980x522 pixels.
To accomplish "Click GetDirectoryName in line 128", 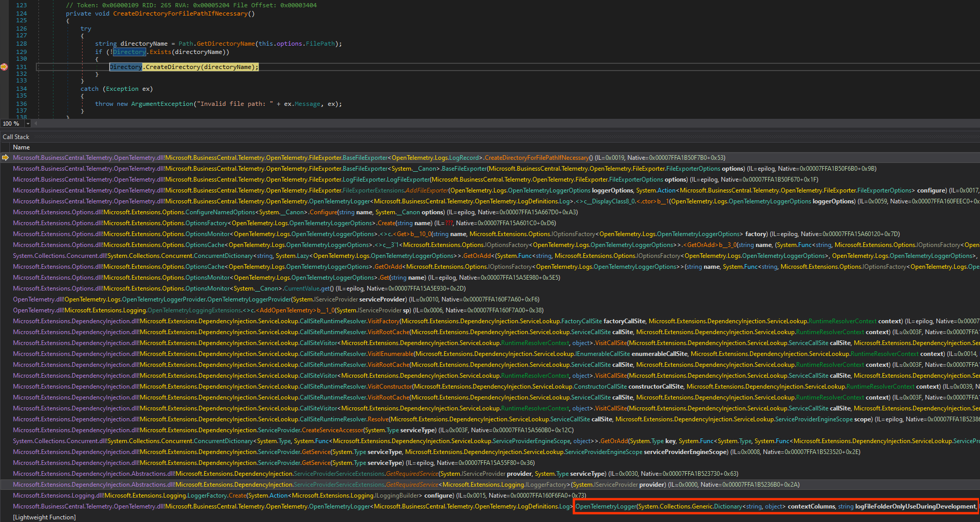I will click(x=225, y=44).
